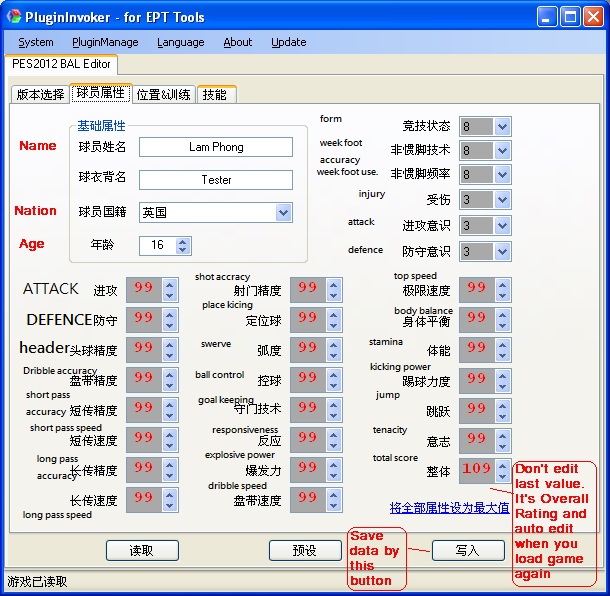Switch to the 位置&训练 tab
This screenshot has height=596, width=610.
[163, 95]
